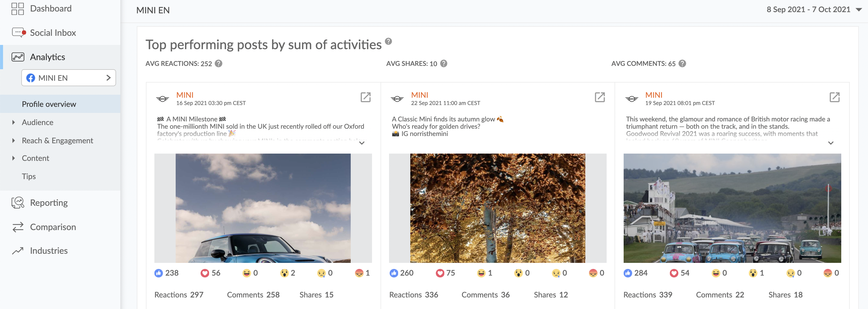868x309 pixels.
Task: Click the Goodwood racing post image
Action: 732,208
